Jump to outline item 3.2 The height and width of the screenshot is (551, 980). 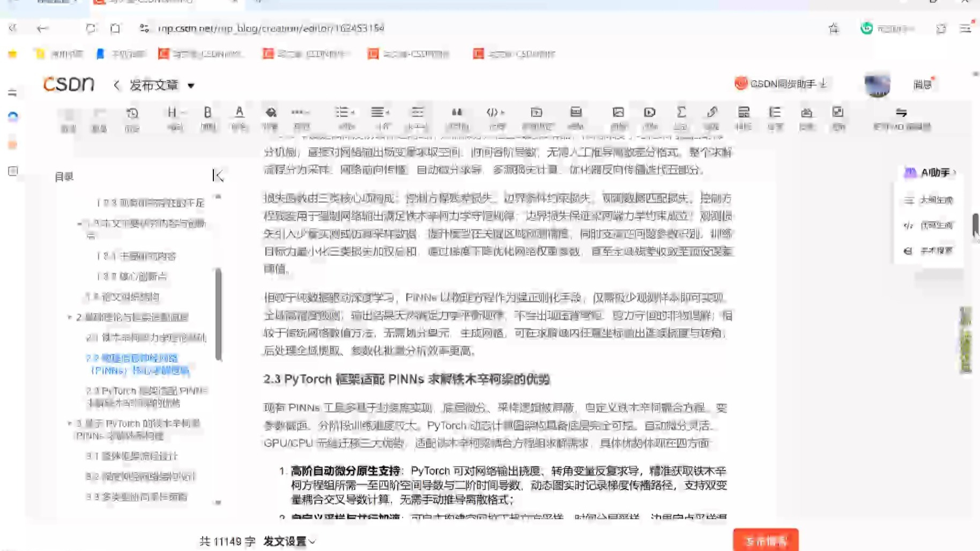(x=140, y=476)
